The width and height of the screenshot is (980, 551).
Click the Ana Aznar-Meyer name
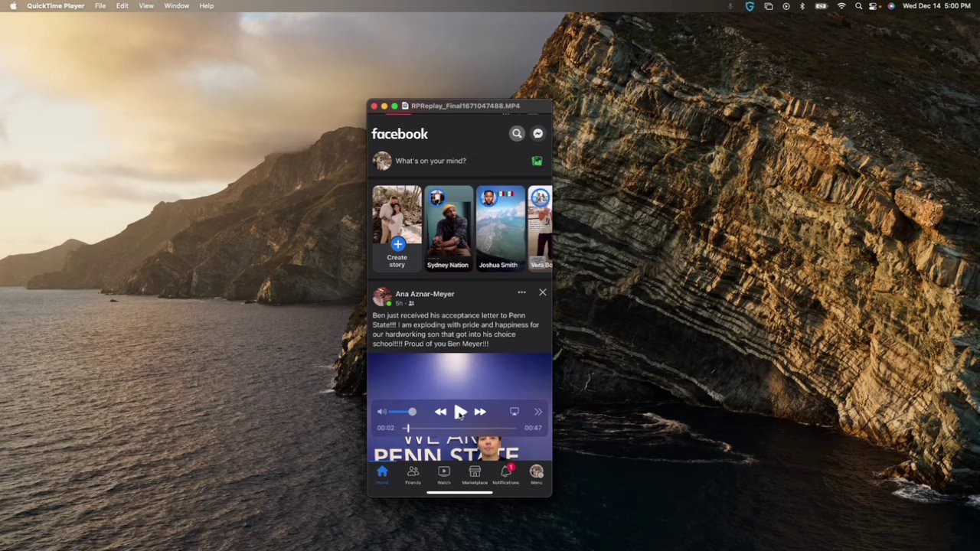pos(425,294)
